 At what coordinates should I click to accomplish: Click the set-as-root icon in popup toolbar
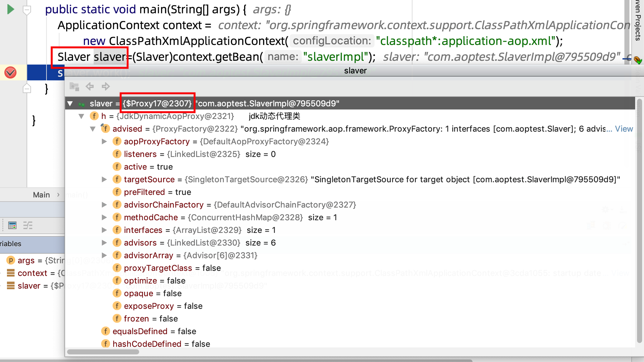74,86
